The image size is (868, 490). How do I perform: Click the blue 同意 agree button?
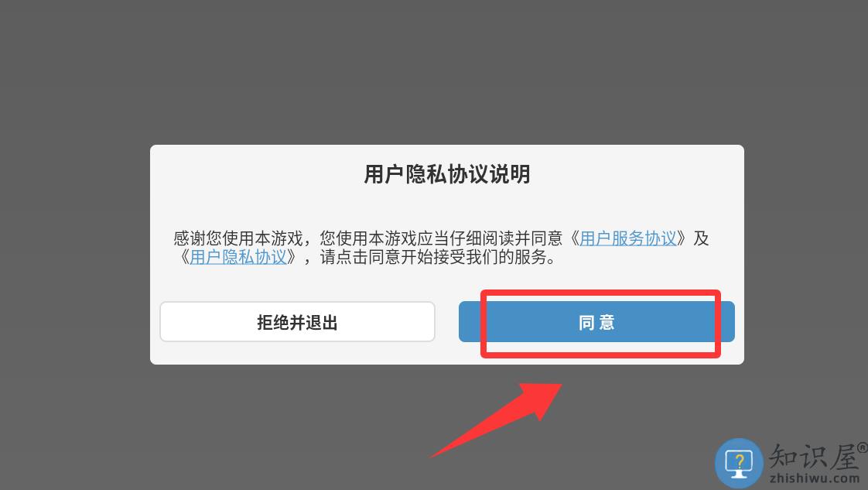pos(596,322)
